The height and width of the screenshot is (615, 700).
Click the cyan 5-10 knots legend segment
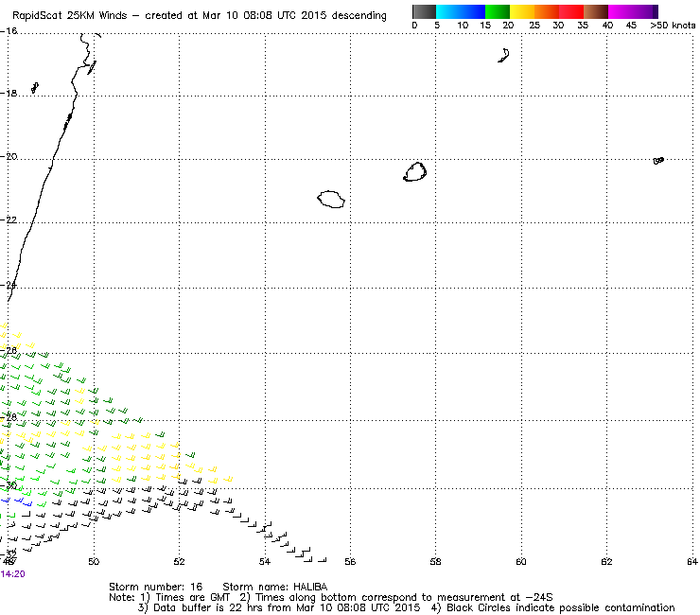[448, 11]
